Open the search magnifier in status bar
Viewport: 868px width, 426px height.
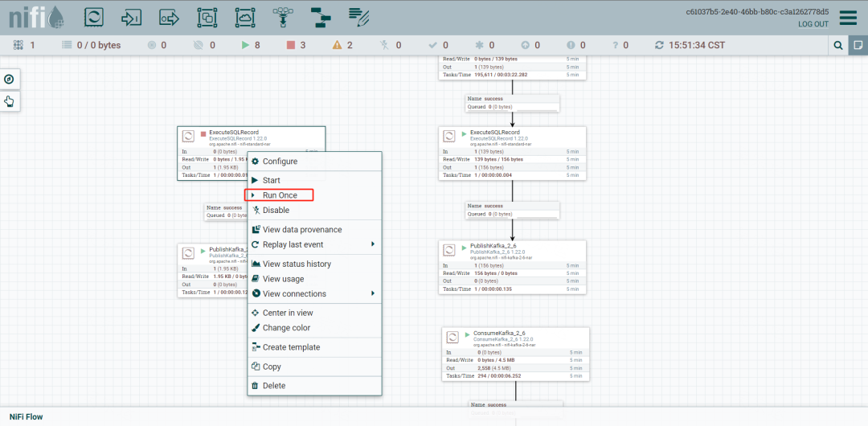[x=838, y=46]
